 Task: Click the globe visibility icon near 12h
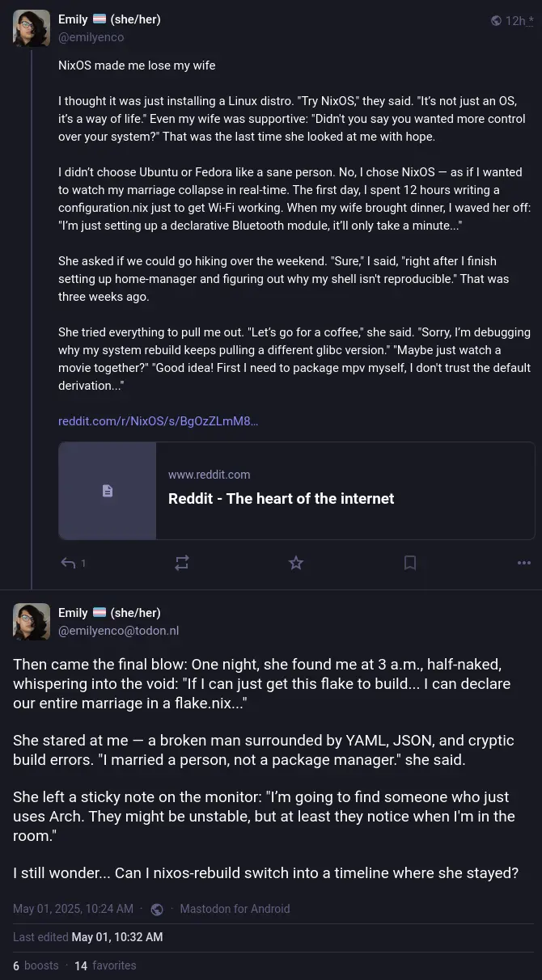pos(496,21)
